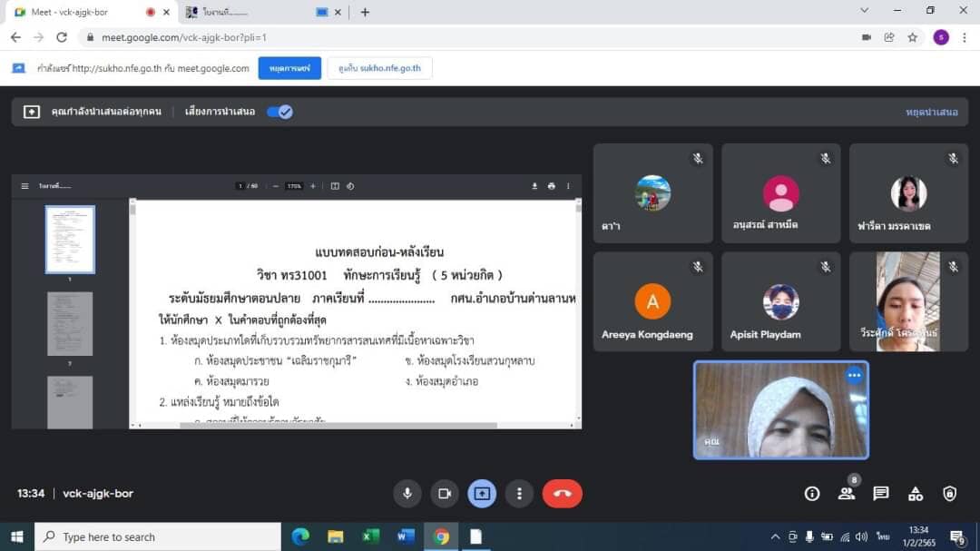Screen dimensions: 980x551
Task: Open host controls shield icon
Action: pyautogui.click(x=949, y=494)
